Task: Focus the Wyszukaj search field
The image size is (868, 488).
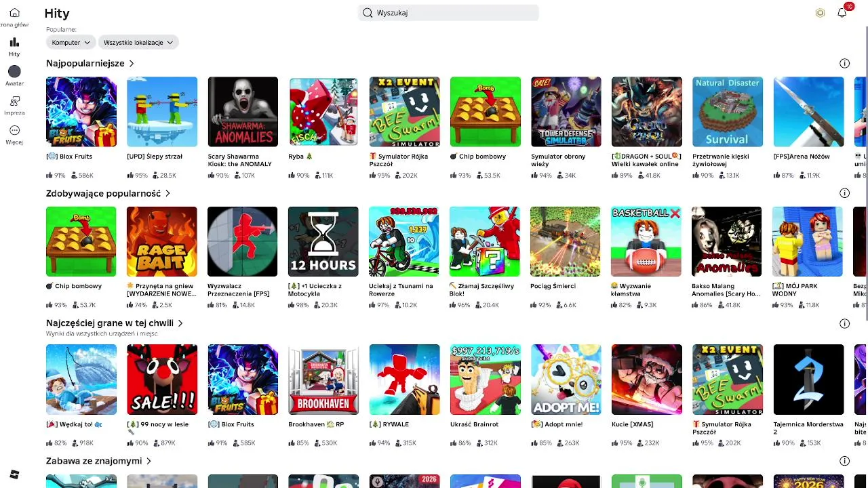Action: [448, 13]
